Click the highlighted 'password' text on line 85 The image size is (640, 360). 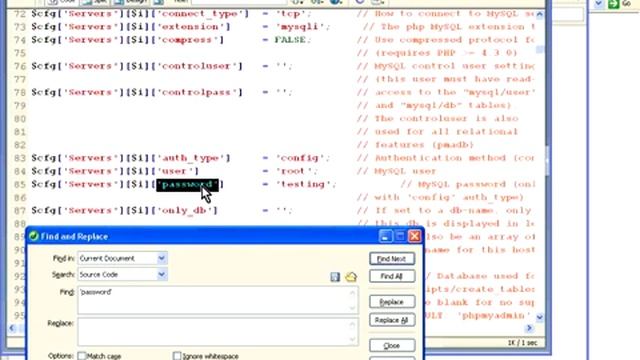point(187,184)
